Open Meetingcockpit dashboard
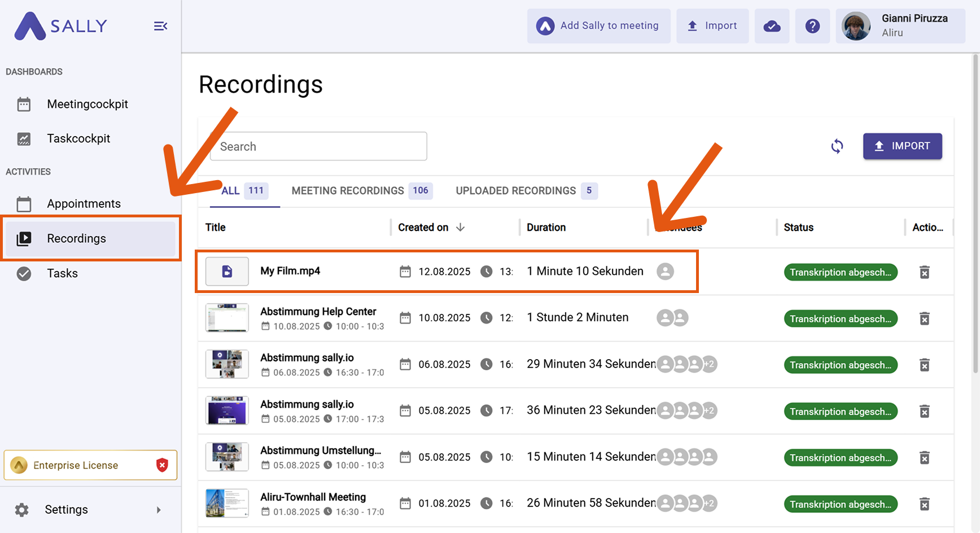 88,104
